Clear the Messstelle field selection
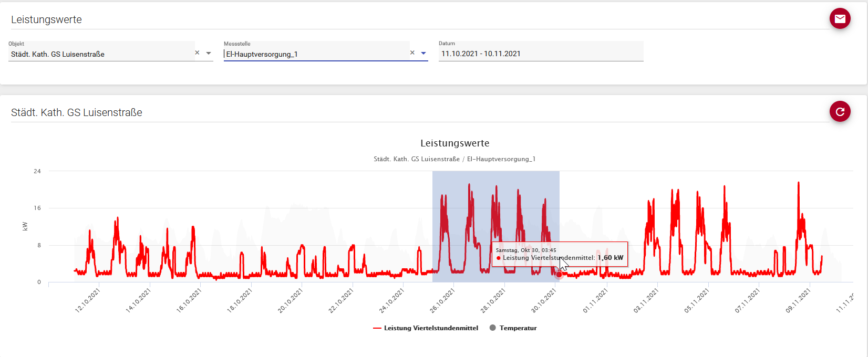 (412, 53)
